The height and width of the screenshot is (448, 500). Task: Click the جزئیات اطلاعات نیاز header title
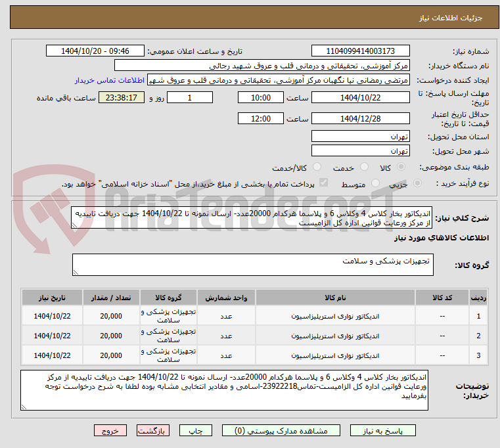(x=451, y=18)
